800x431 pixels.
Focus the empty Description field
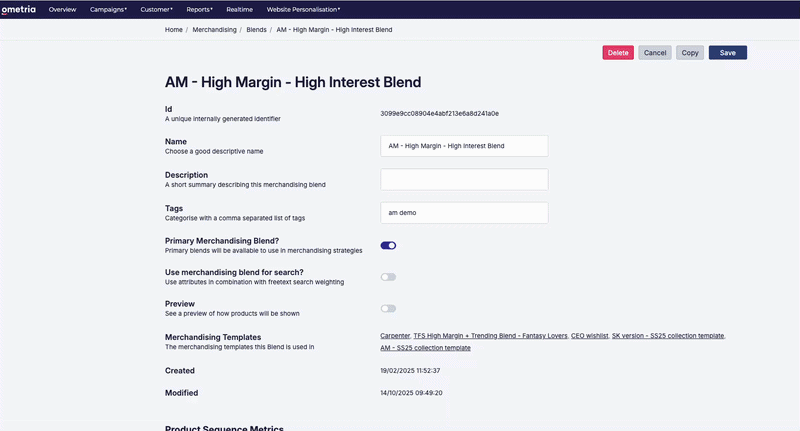coord(464,180)
